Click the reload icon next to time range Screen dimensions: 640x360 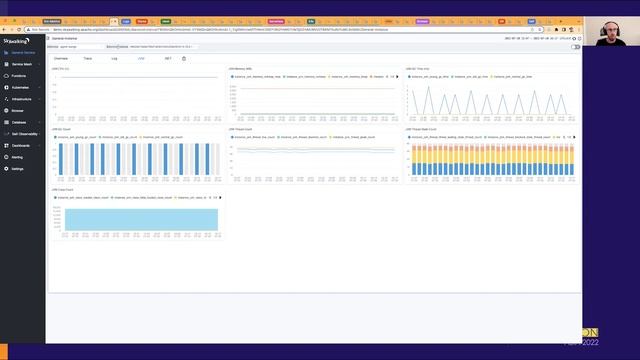pyautogui.click(x=574, y=38)
